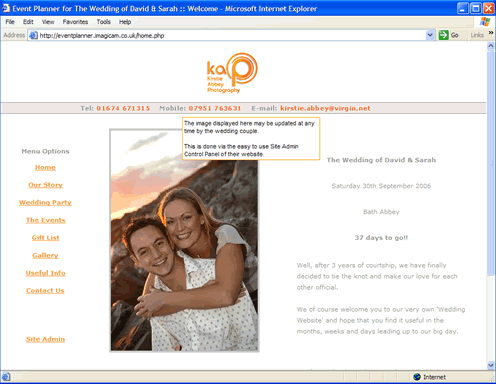Click the Links toolbar label
Viewport: 496px width, 384px height.
click(x=477, y=35)
